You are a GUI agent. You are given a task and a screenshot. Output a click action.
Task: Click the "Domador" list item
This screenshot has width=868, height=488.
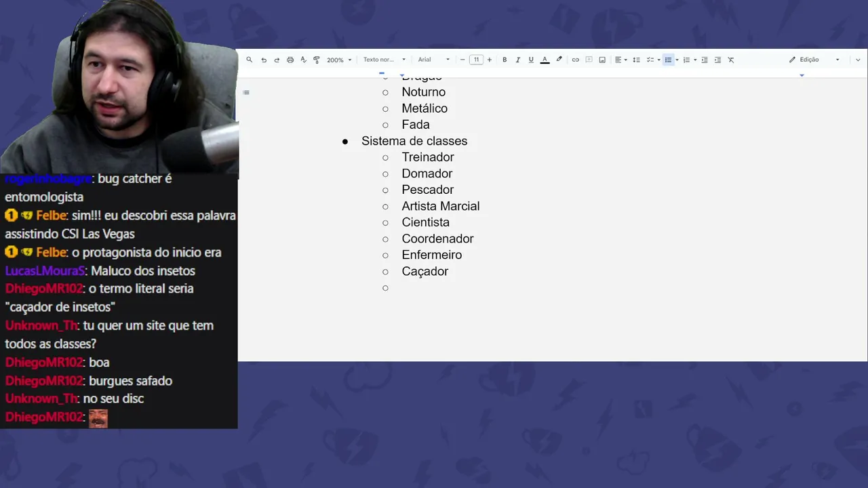427,174
